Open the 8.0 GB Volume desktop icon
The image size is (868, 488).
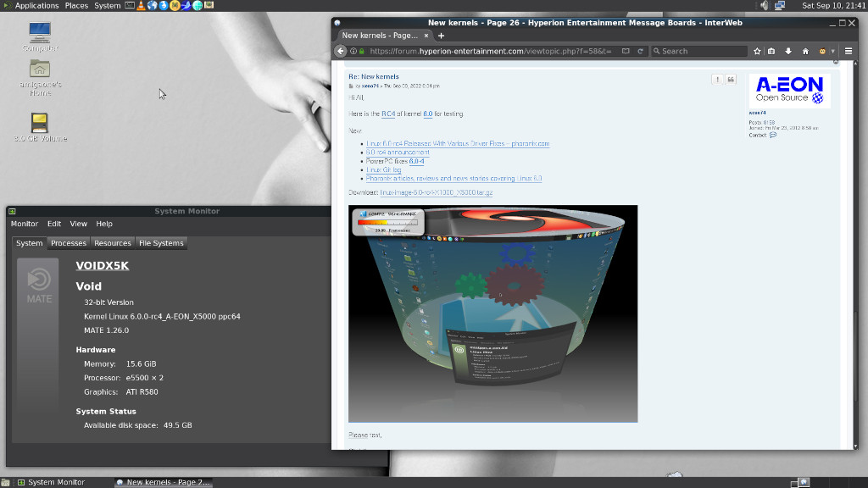point(40,127)
